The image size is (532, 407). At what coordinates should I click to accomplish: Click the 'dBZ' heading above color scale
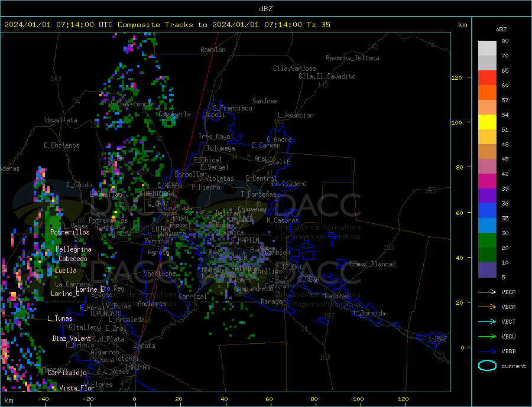[x=501, y=30]
